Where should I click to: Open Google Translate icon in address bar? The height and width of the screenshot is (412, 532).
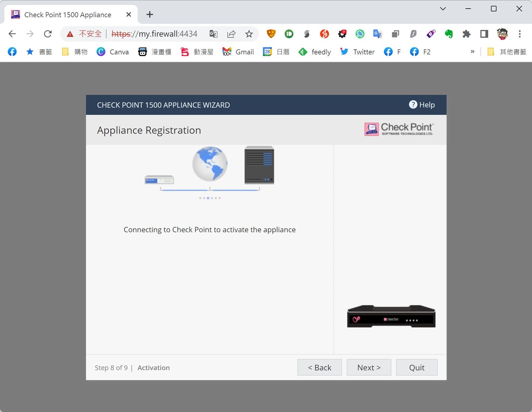pos(213,34)
